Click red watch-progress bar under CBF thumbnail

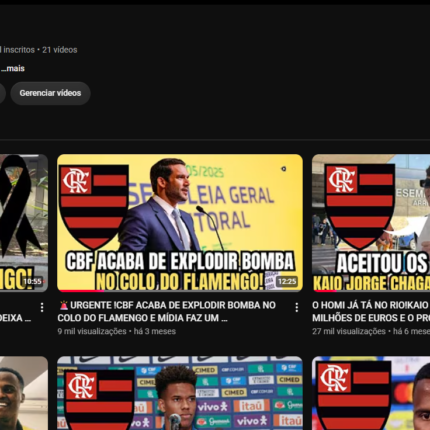pyautogui.click(x=80, y=291)
